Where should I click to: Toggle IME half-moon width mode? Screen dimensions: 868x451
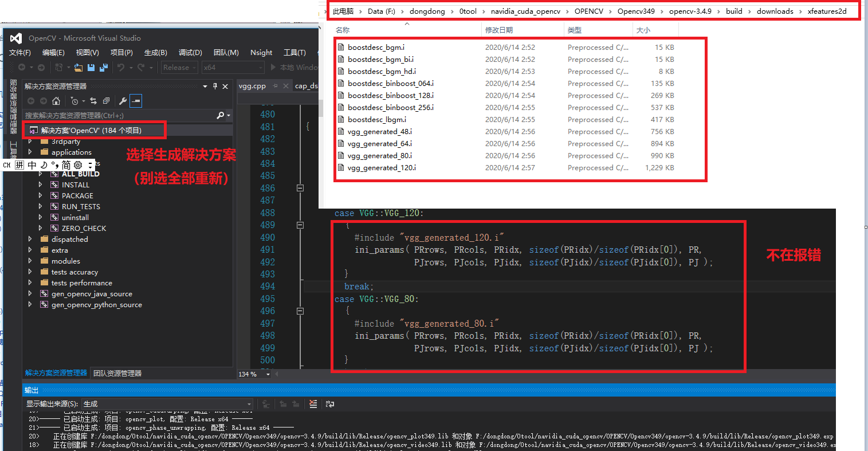44,165
